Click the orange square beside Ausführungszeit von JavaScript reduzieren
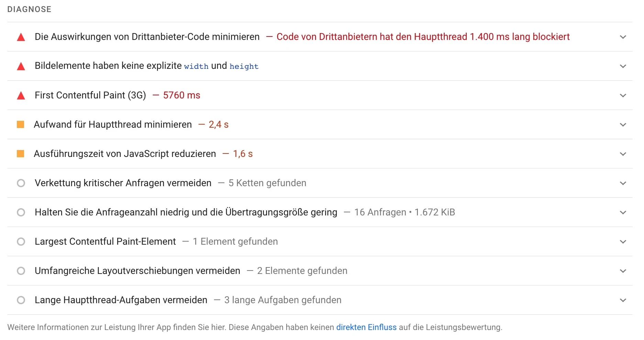This screenshot has height=340, width=644. coord(21,153)
